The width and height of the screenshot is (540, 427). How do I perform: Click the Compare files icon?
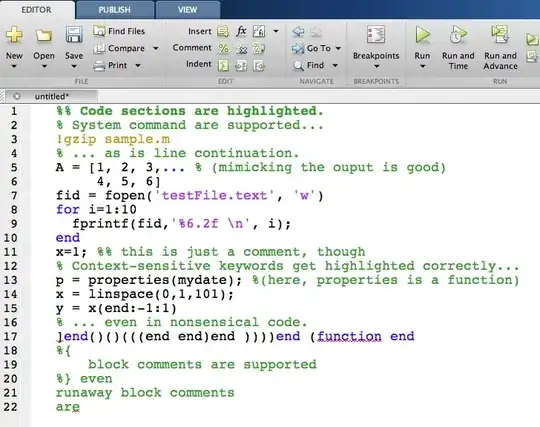pos(99,48)
